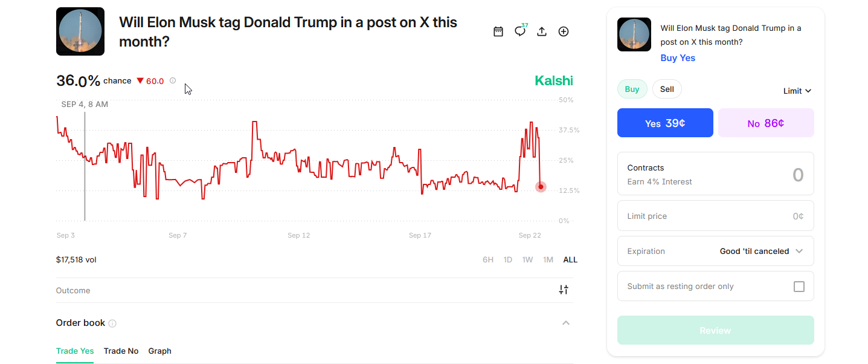Collapse the Order book section
The width and height of the screenshot is (868, 364).
pyautogui.click(x=566, y=323)
